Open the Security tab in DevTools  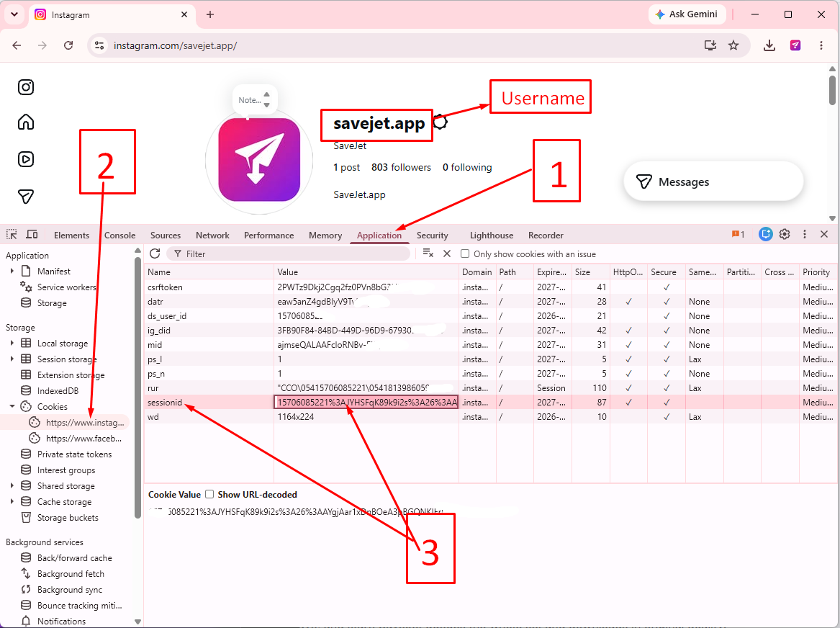[x=433, y=235]
